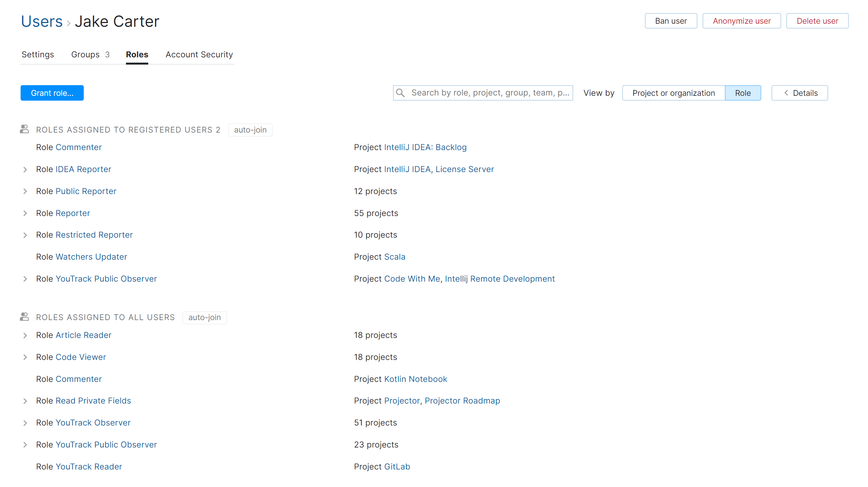
Task: Expand the IDEA Reporter role row
Action: [x=25, y=169]
